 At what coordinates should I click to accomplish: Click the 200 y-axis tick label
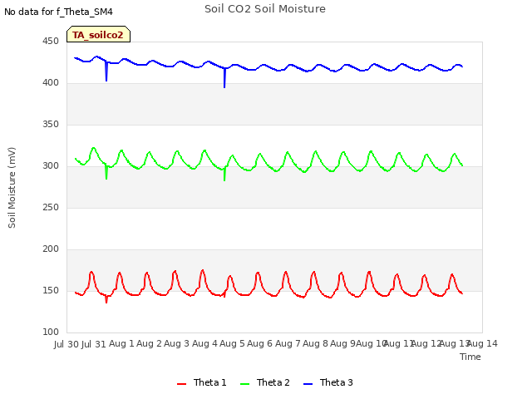(x=51, y=249)
